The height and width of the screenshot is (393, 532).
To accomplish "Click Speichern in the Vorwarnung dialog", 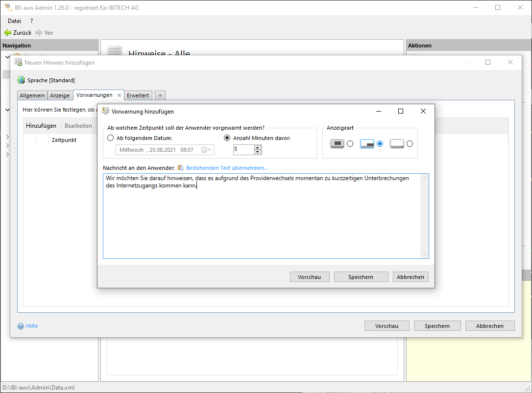I will (361, 277).
